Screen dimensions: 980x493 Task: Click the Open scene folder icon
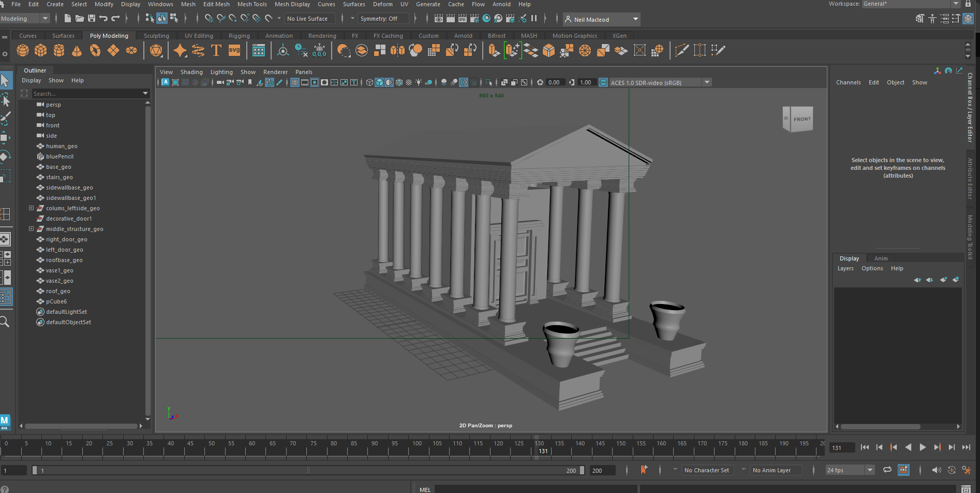point(80,19)
